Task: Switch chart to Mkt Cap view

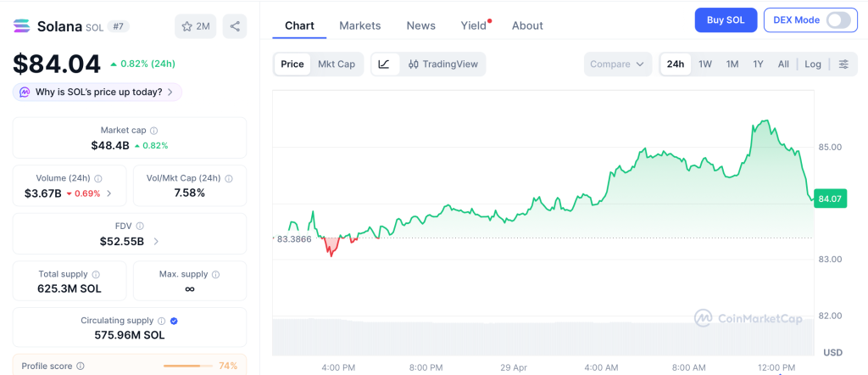Action: 337,64
